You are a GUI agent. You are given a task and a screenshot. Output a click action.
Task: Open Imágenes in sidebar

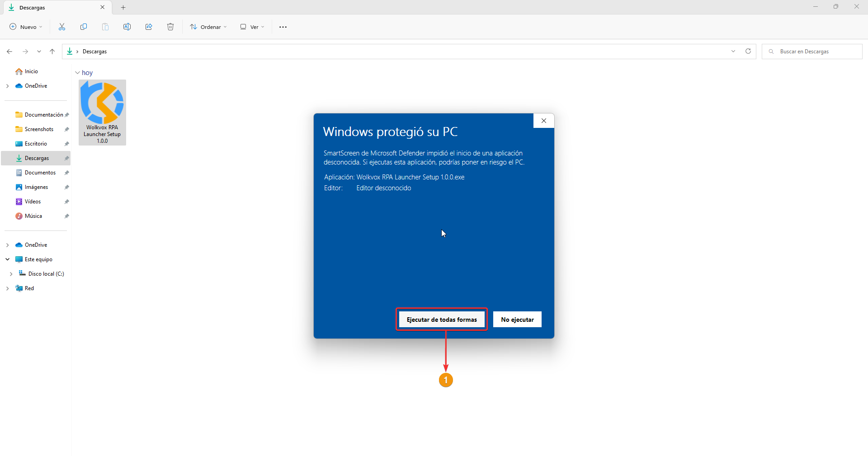(x=36, y=187)
